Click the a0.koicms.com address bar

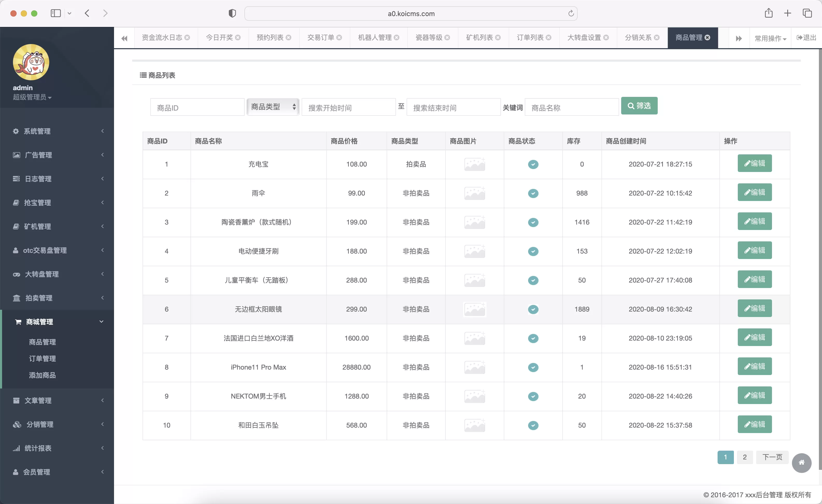click(x=411, y=13)
